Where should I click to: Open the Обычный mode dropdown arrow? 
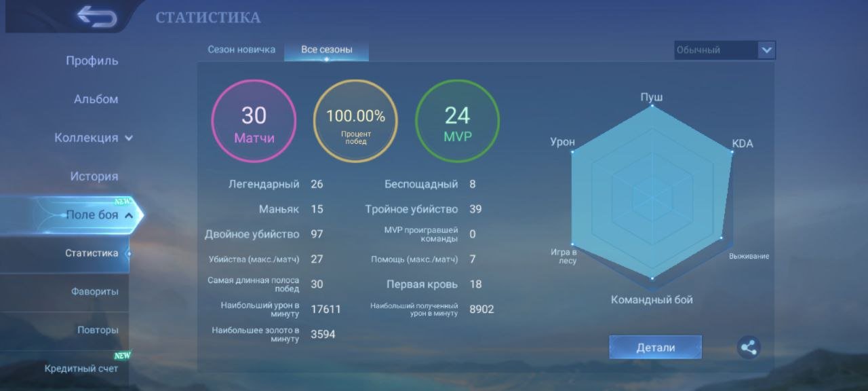tap(766, 50)
